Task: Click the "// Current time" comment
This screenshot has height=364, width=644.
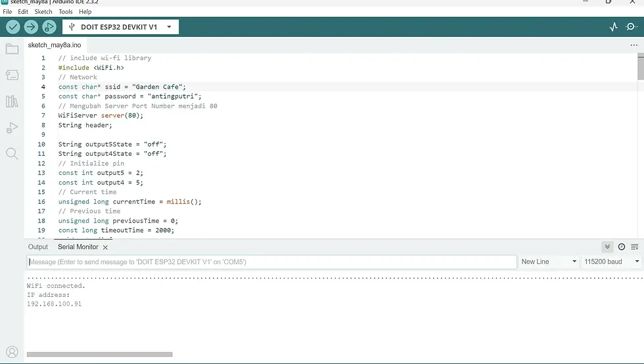Action: coord(87,192)
